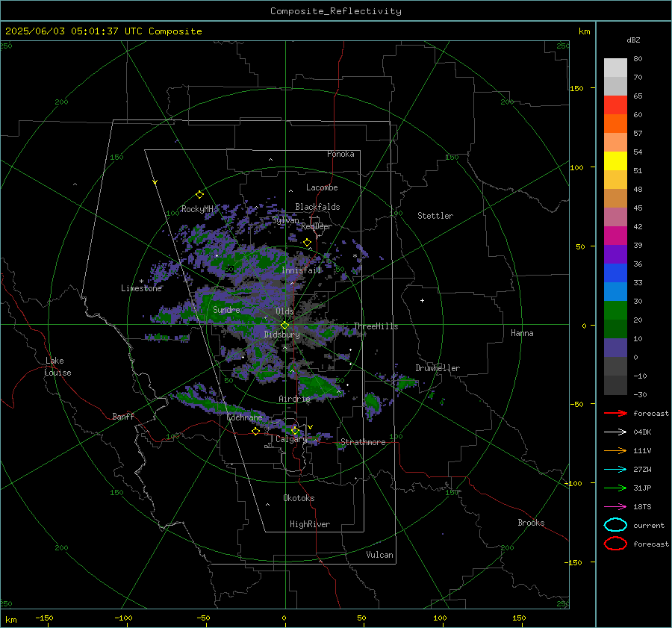Click the Lacombe city label
Screen dimensions: 672x628
tap(322, 187)
